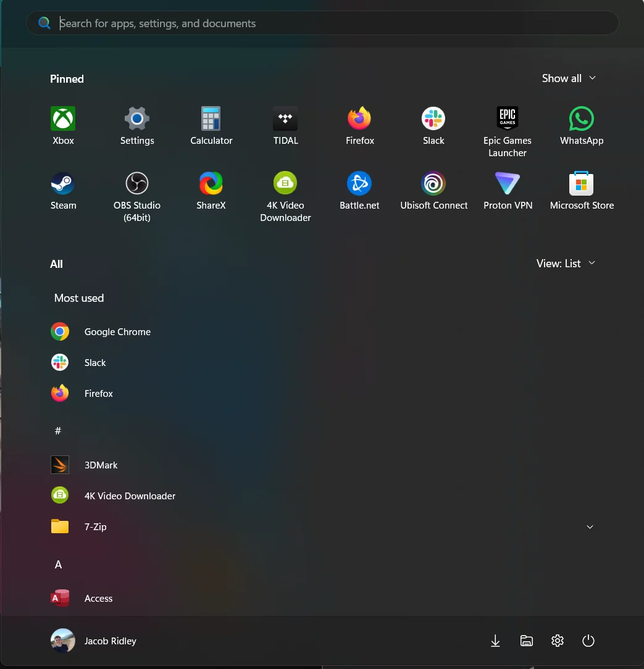644x669 pixels.
Task: Open the Jacob Ridley account menu
Action: click(x=94, y=641)
